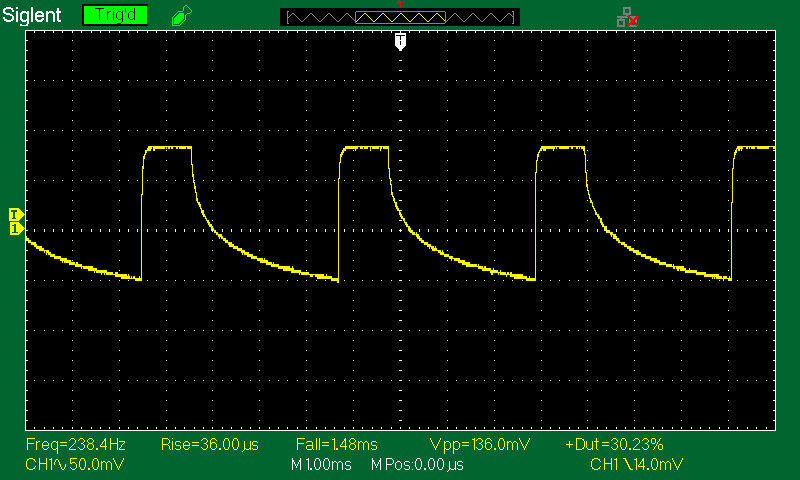Click the red trigger tick above memory bar

coord(400,5)
